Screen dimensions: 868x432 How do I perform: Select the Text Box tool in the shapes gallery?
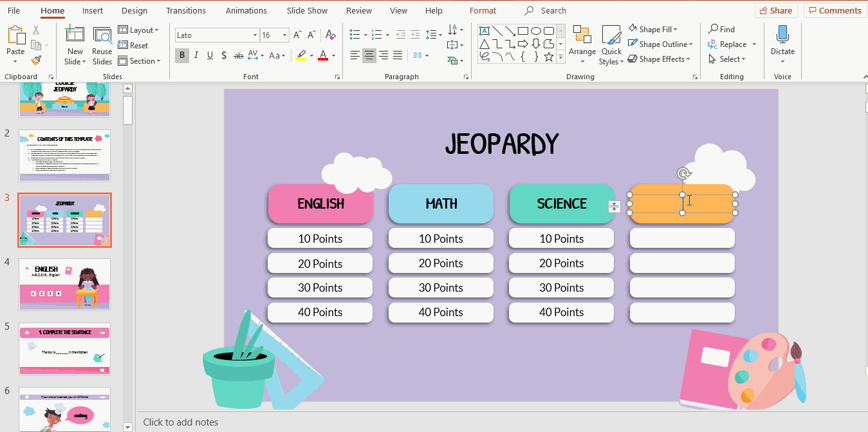coord(485,30)
